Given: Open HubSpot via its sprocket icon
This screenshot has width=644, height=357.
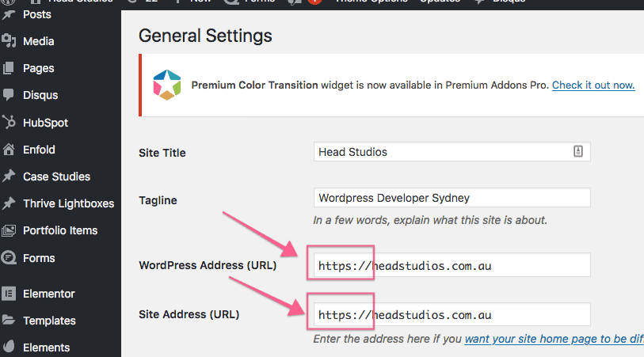Looking at the screenshot, I should coord(9,122).
